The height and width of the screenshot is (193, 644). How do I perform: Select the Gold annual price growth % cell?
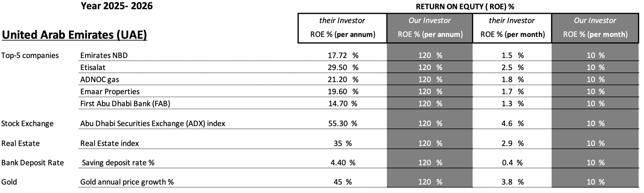127,182
